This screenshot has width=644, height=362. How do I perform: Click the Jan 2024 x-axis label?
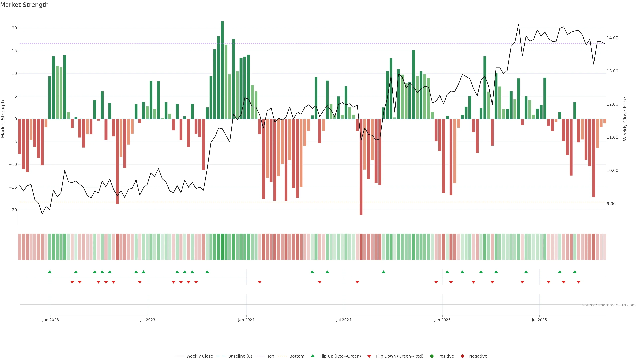point(246,320)
